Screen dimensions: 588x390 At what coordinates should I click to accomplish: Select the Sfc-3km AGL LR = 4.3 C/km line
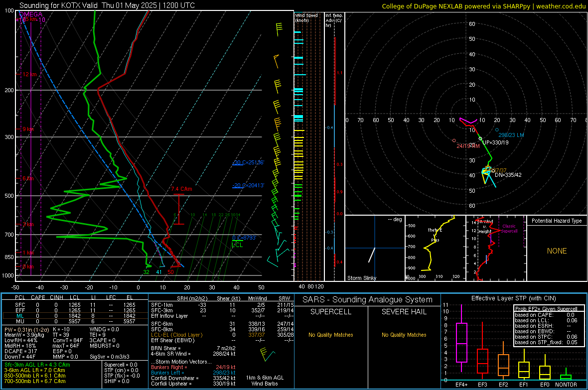coord(37,365)
